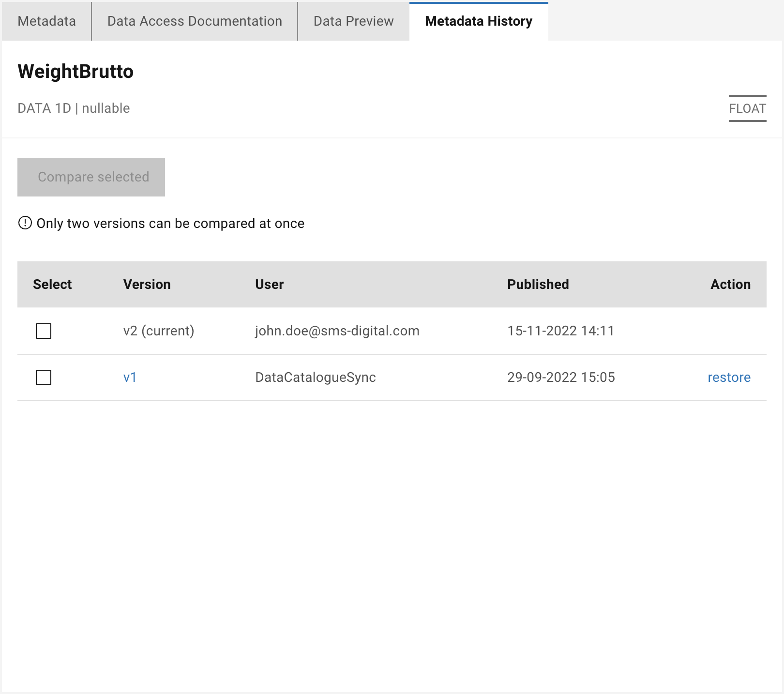The height and width of the screenshot is (694, 784).
Task: Click the WeightBrutto heading
Action: (x=75, y=71)
